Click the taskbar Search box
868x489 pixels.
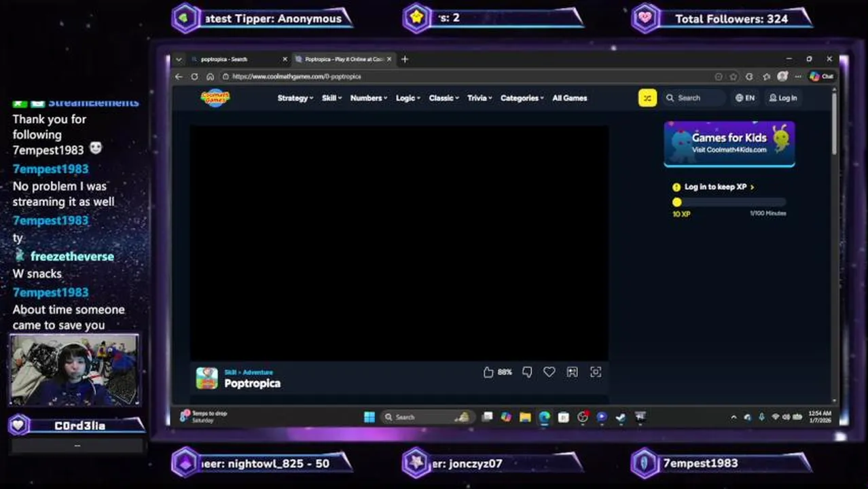(x=427, y=417)
